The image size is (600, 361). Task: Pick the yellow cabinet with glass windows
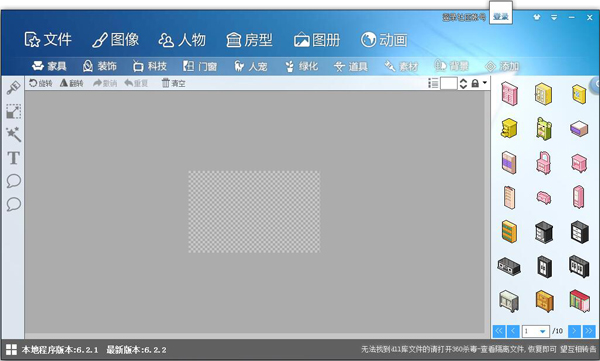543,93
